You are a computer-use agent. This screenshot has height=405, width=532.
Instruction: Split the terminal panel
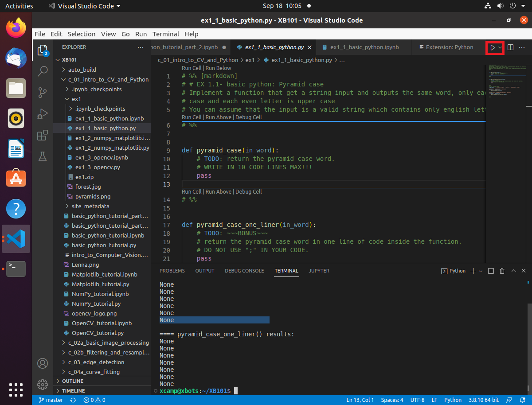point(491,271)
